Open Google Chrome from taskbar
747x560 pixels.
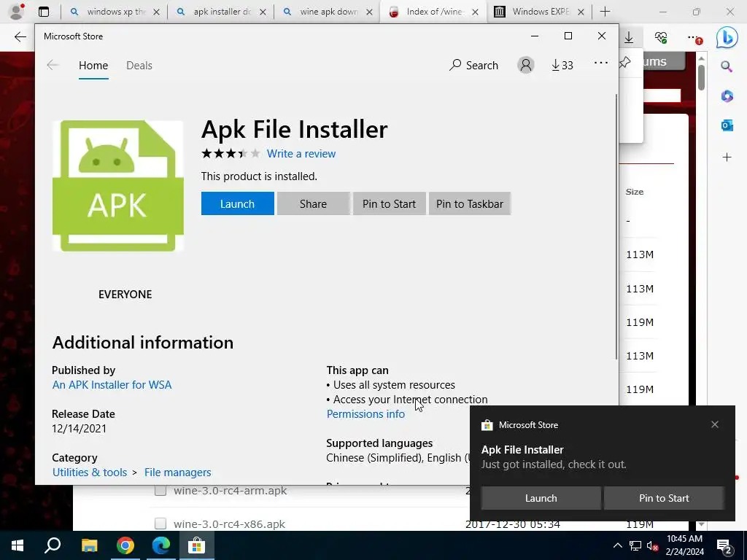(x=125, y=545)
